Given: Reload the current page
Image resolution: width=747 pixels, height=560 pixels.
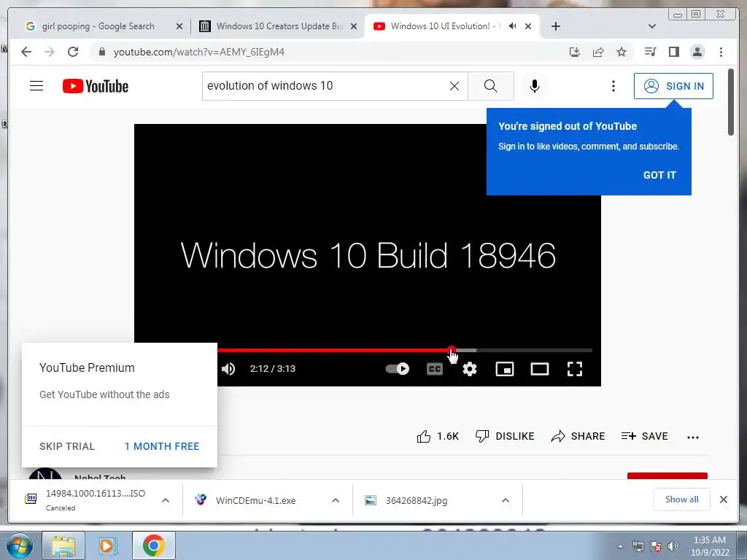Looking at the screenshot, I should [x=73, y=52].
